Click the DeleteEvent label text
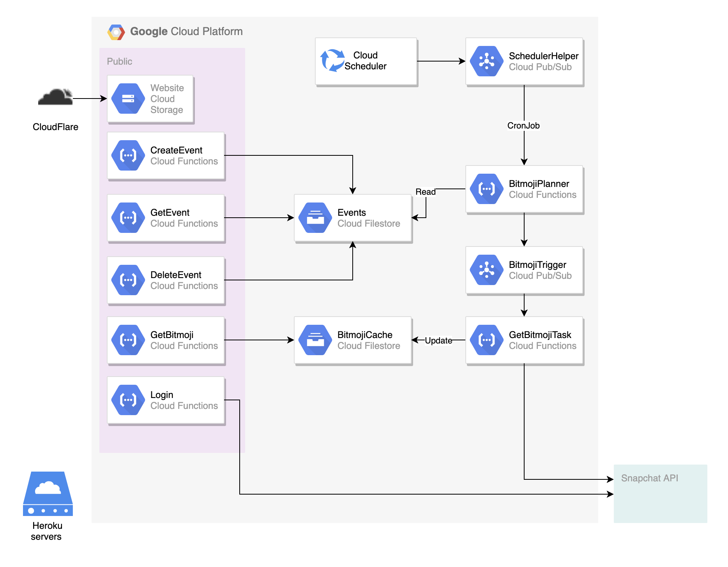Screen dimensions: 728x567 click(176, 275)
